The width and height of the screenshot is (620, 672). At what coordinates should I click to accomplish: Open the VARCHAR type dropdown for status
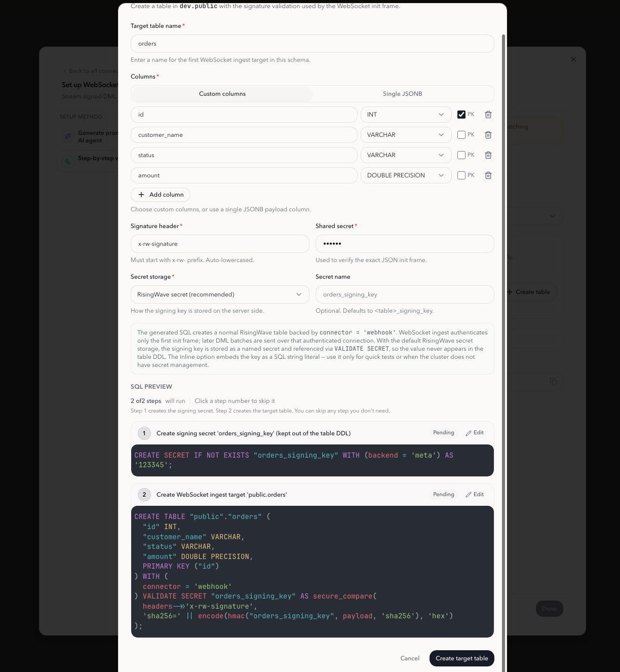click(406, 155)
